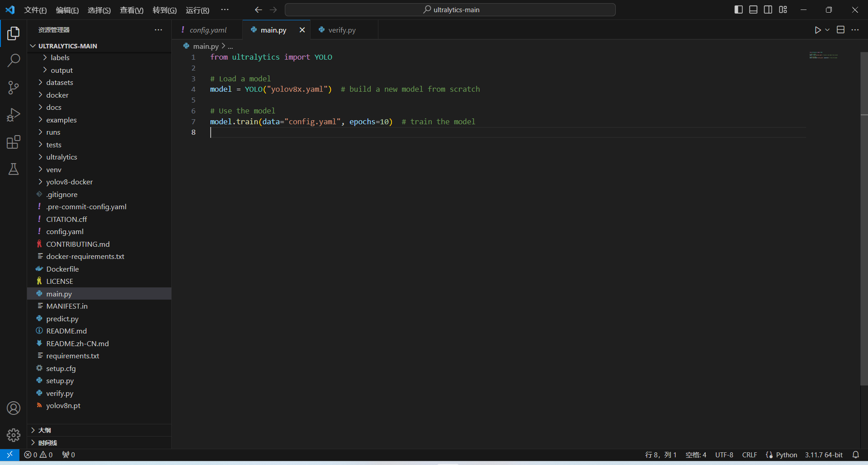Run the Python file with play button
The image size is (868, 465).
tap(817, 30)
